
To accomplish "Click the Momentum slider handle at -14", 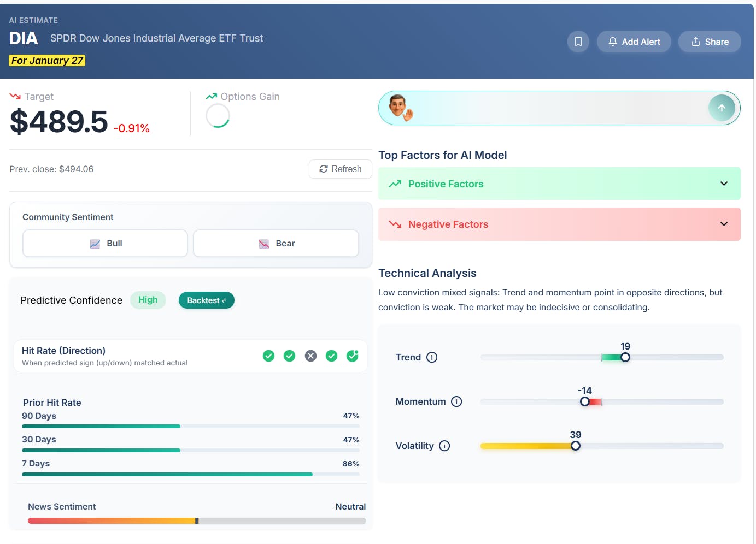I will tap(585, 401).
